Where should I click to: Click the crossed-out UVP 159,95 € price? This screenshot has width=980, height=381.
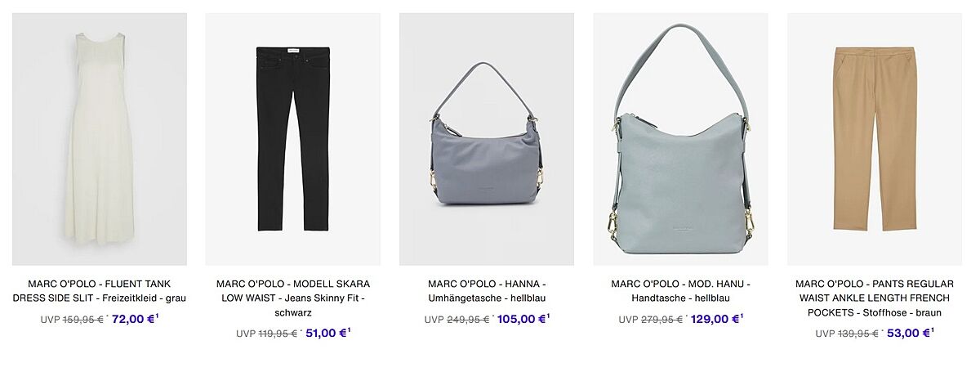pos(72,320)
